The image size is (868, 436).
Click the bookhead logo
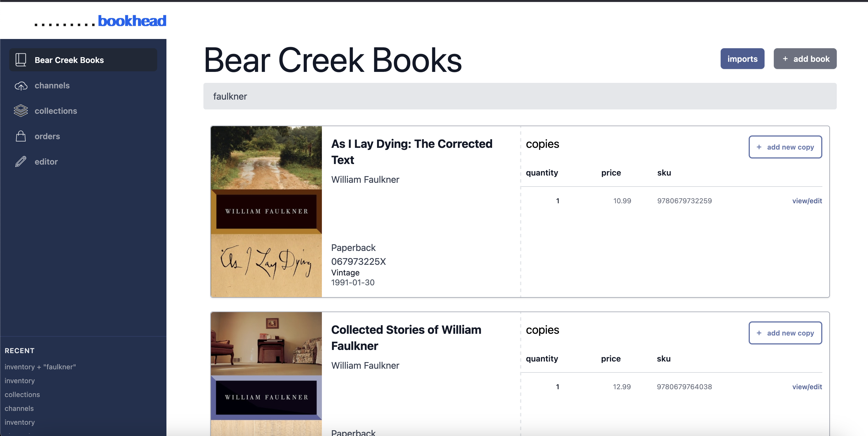point(132,21)
